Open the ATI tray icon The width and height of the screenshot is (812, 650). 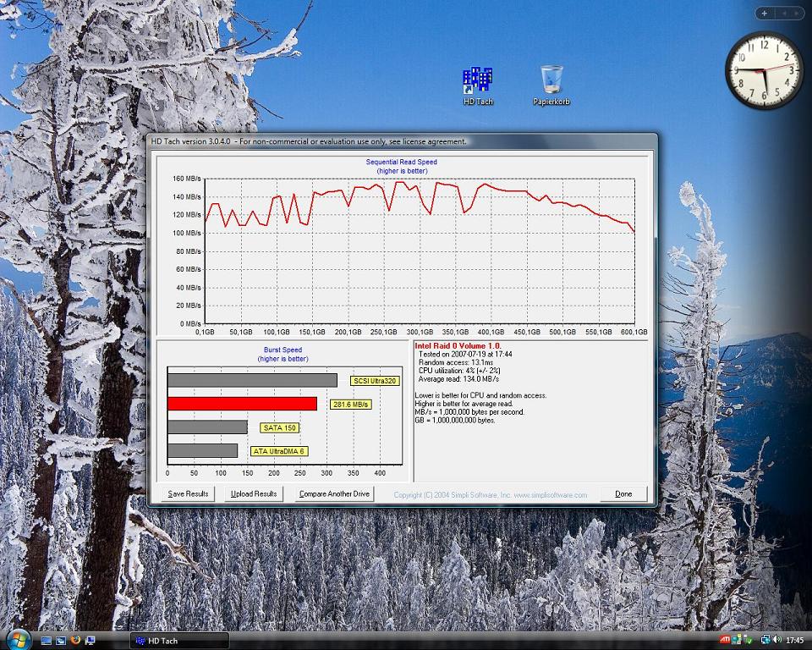pos(725,640)
